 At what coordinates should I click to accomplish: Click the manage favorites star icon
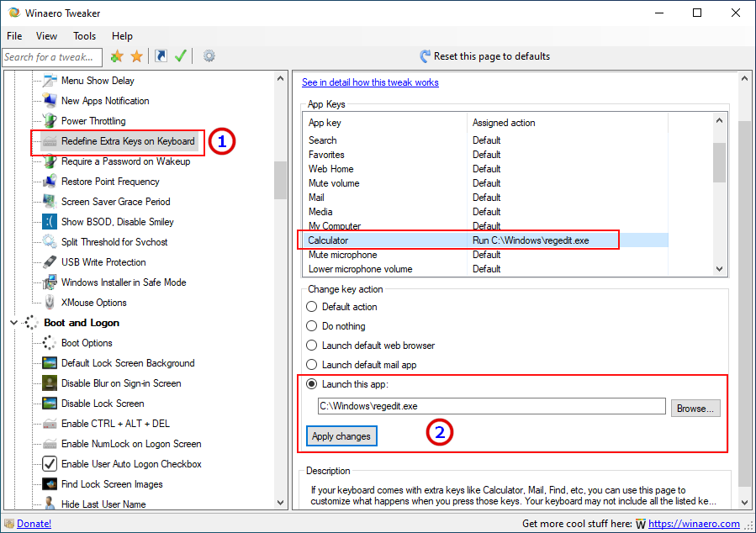(137, 56)
